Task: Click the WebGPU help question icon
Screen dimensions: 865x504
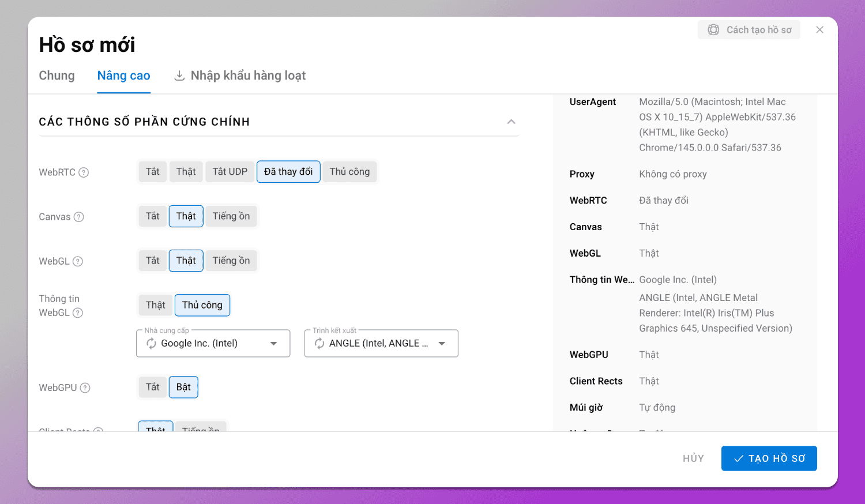Action: click(85, 388)
